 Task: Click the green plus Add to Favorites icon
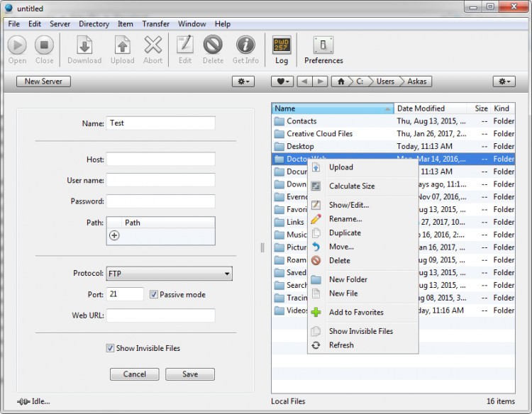coord(316,313)
